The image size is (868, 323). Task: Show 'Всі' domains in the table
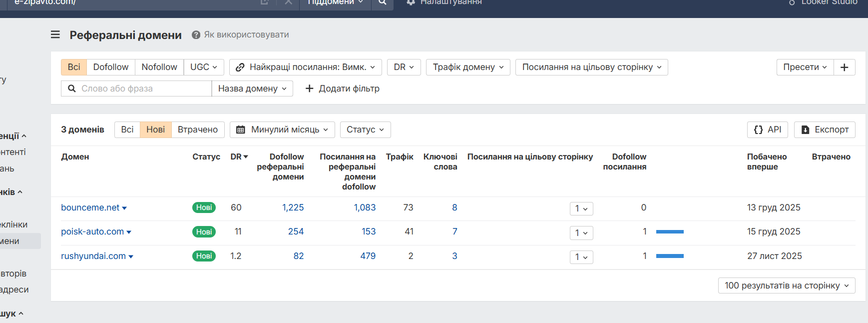click(x=127, y=130)
